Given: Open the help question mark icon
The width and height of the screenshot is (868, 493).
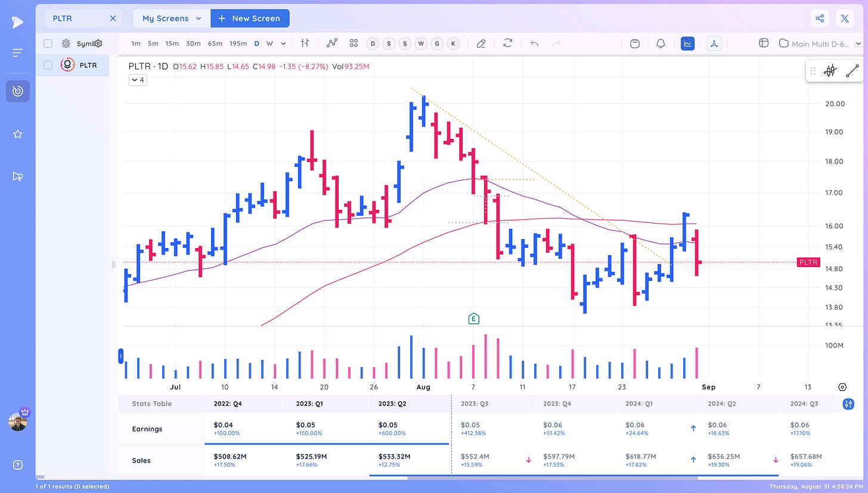Looking at the screenshot, I should click(x=17, y=465).
